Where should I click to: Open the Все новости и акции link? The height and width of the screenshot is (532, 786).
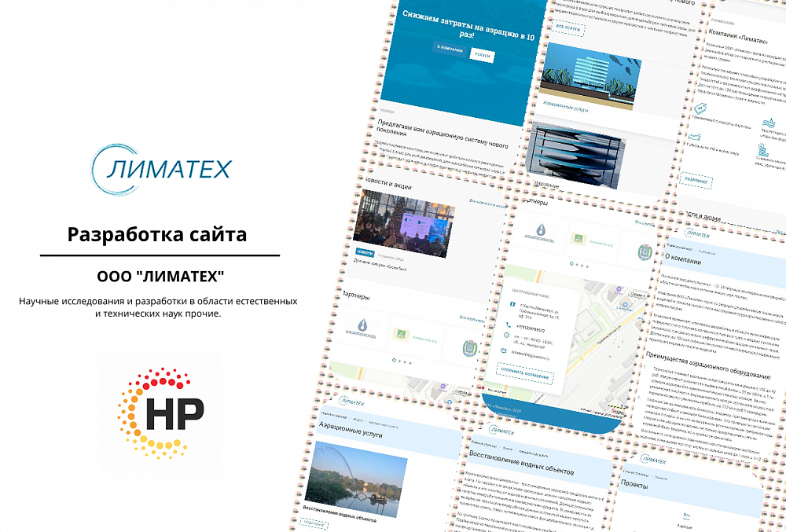(487, 204)
